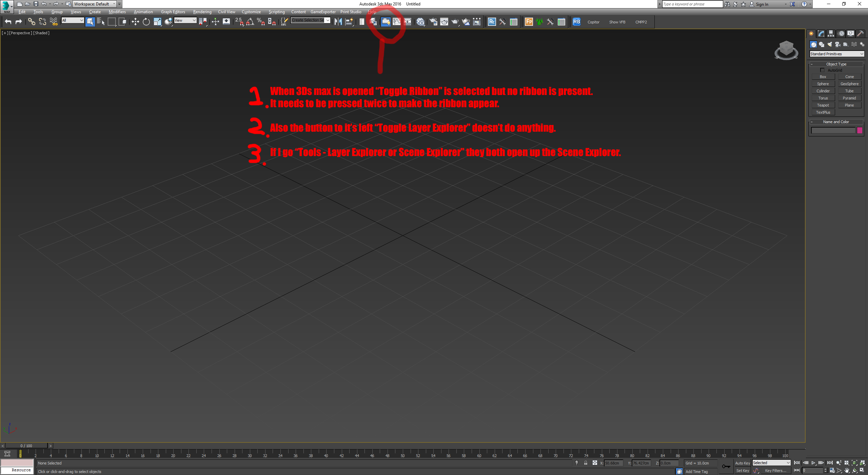Click the Select and Link chain icon
This screenshot has width=868, height=475.
(x=31, y=22)
